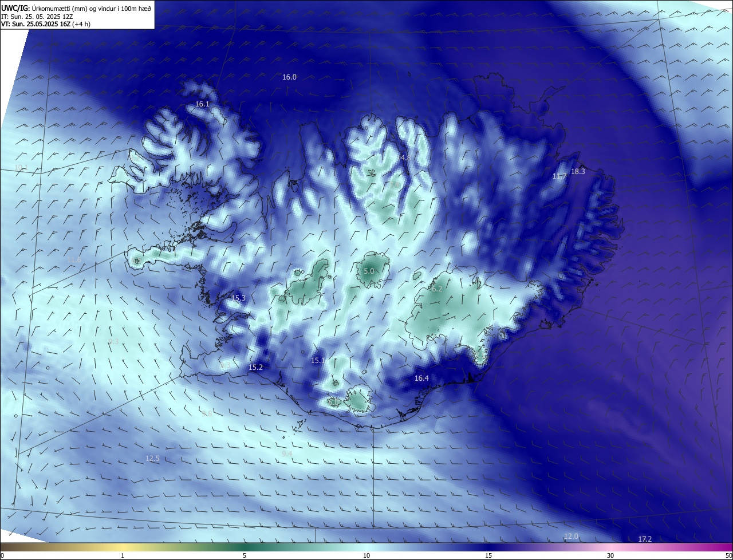Click the '50' tick label on the color scale
The image size is (733, 560).
coord(728,555)
